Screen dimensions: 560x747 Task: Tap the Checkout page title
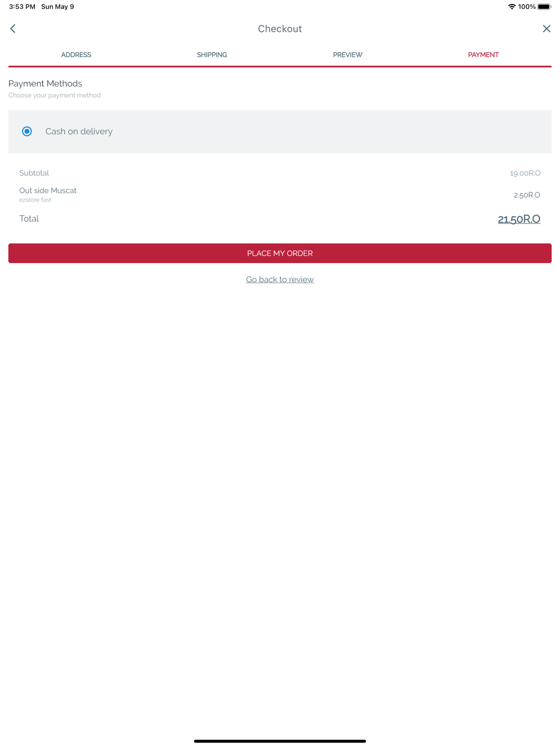click(280, 29)
